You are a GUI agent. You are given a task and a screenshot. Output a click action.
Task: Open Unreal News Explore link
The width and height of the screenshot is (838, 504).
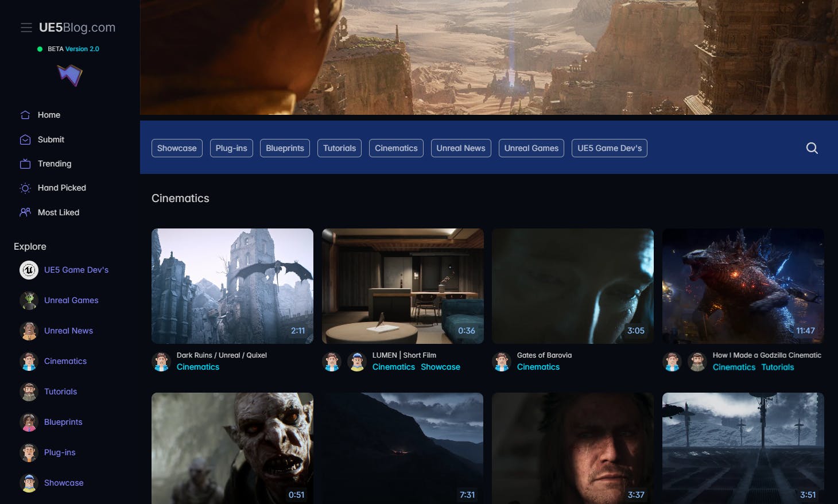[x=68, y=331]
